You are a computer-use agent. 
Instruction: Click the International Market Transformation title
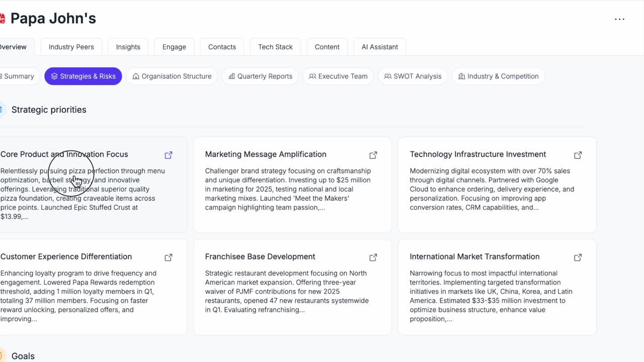click(474, 256)
